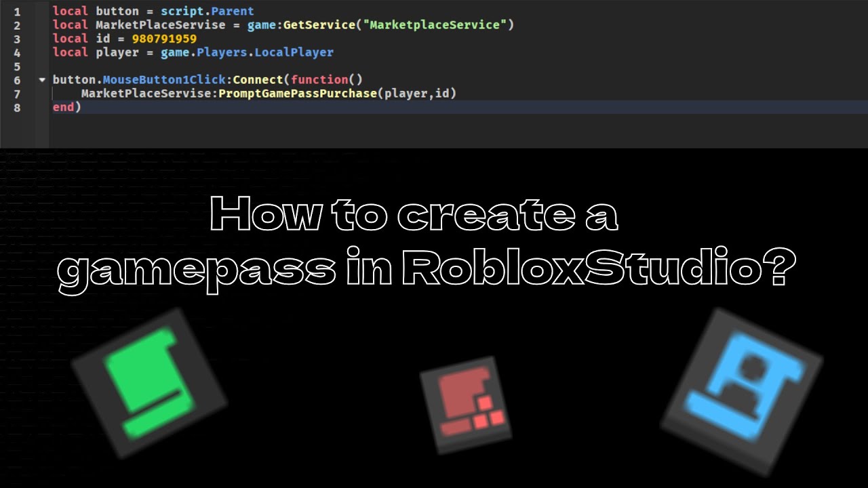Viewport: 868px width, 488px height.
Task: Click script.Parent on line 1
Action: [208, 12]
